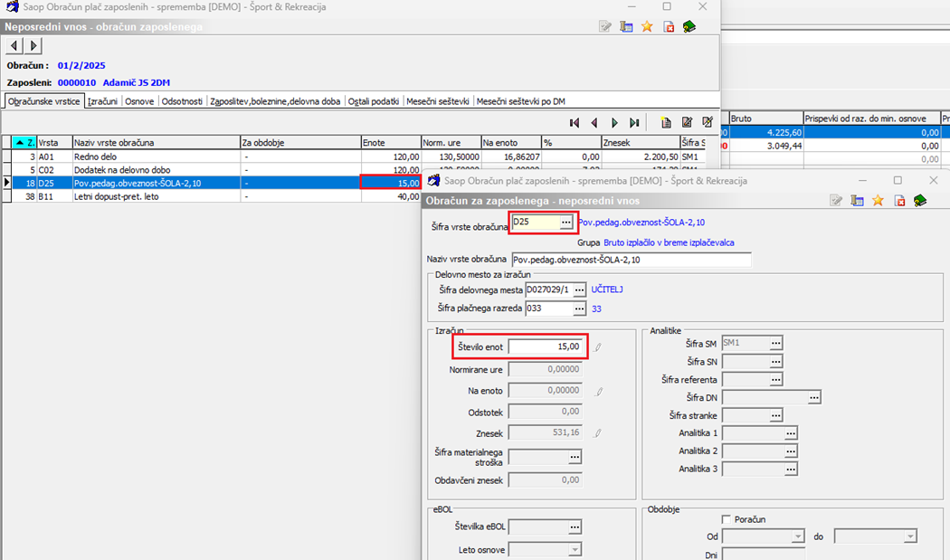Go to the first record in grid
The width and height of the screenshot is (950, 560).
point(574,122)
